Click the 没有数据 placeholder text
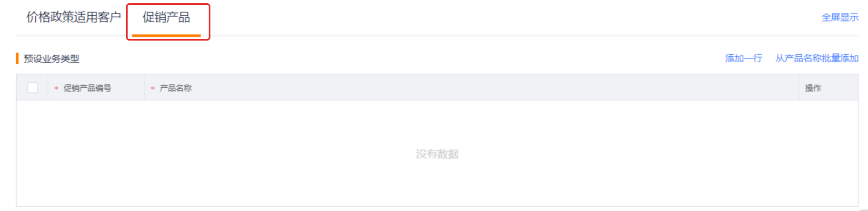868x211 pixels. click(437, 154)
